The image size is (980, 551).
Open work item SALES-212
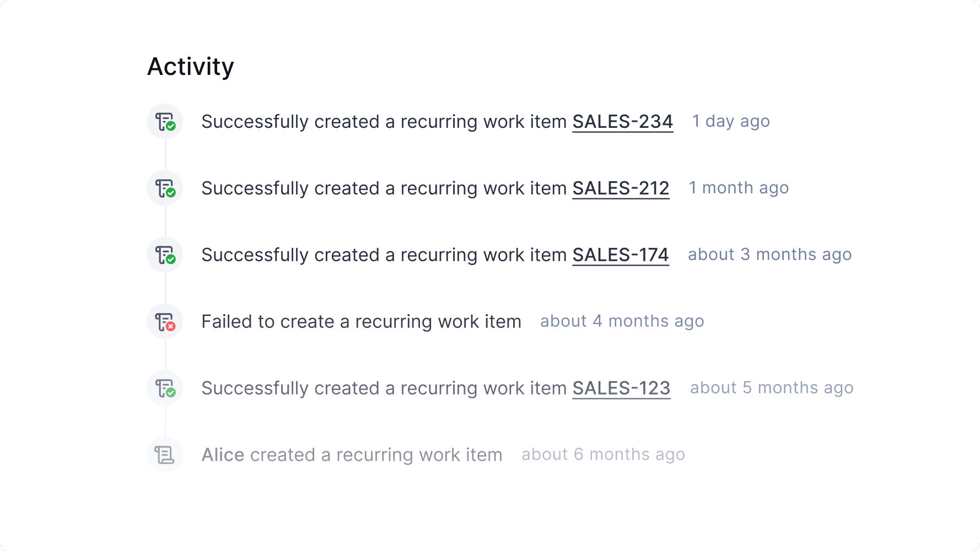[621, 188]
